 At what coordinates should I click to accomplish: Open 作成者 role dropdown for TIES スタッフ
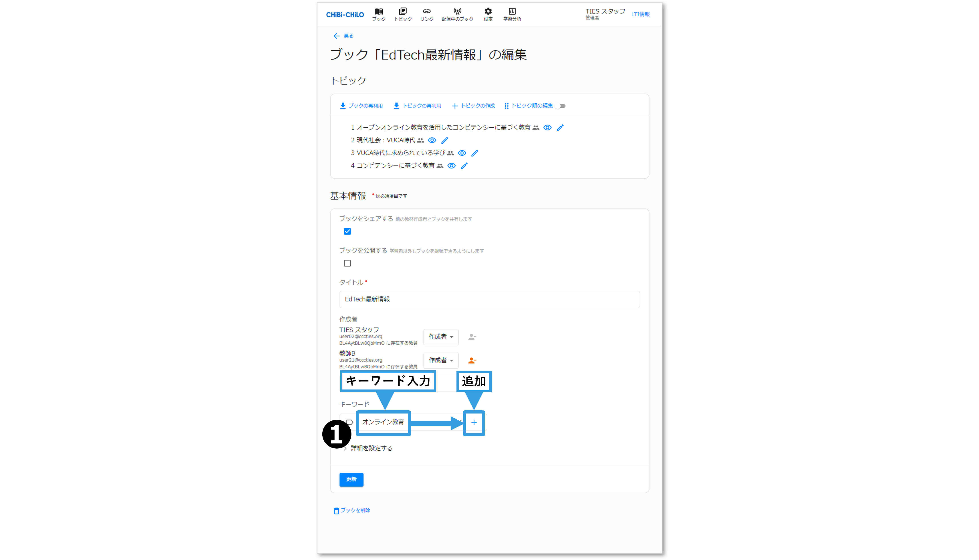(x=441, y=337)
